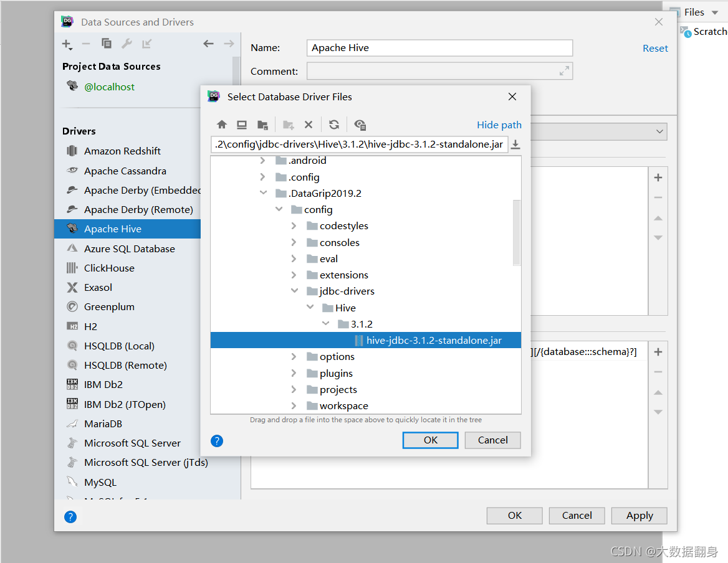Collapse the config folder node
Image resolution: width=728 pixels, height=563 pixels.
(279, 209)
